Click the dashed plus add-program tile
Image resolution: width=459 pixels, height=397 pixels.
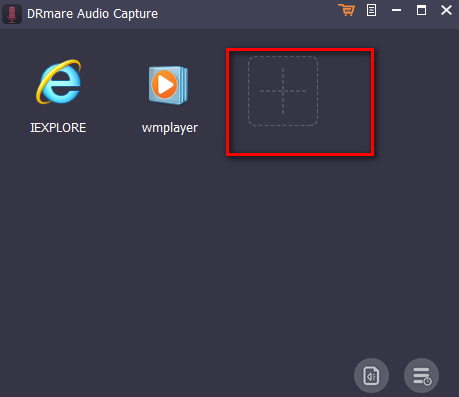coord(283,91)
